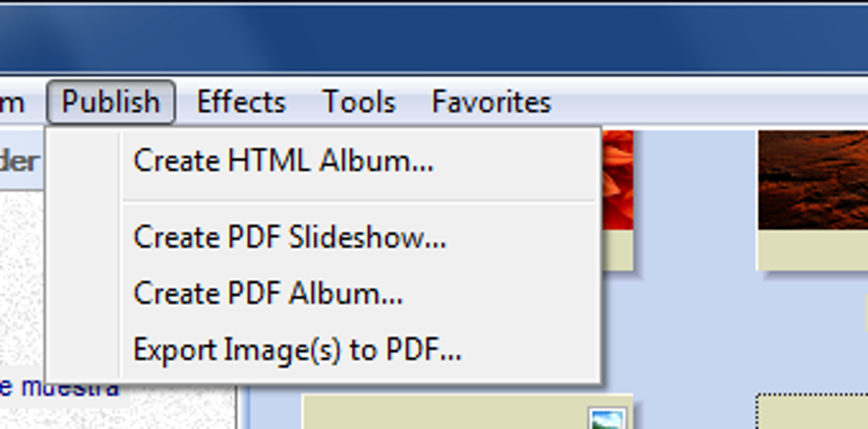The width and height of the screenshot is (868, 429).
Task: Open the folder ending in "muestra"
Action: click(60, 387)
